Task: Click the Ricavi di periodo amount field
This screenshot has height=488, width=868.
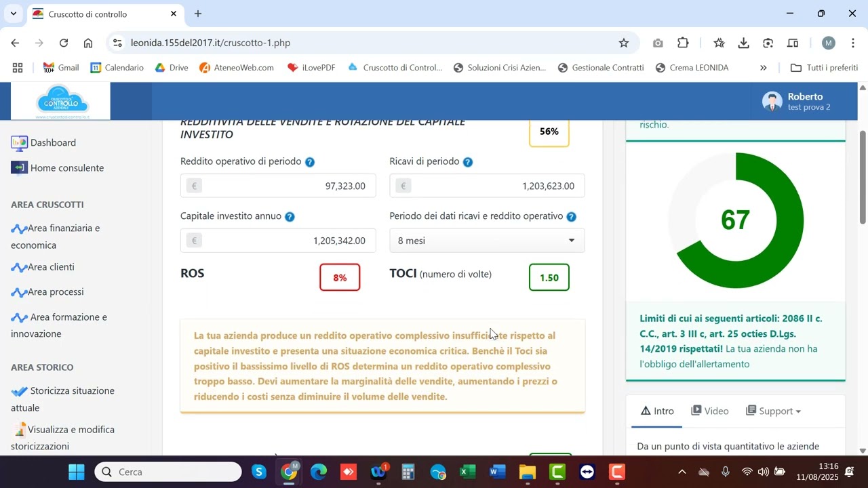Action: (x=487, y=186)
